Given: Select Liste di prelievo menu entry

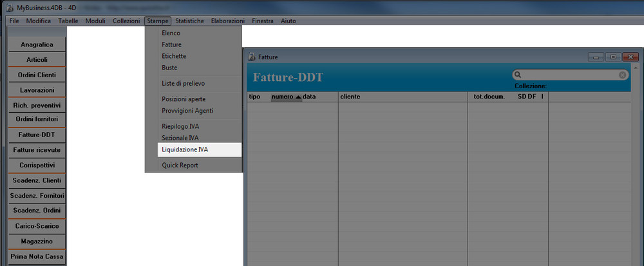Looking at the screenshot, I should (184, 83).
